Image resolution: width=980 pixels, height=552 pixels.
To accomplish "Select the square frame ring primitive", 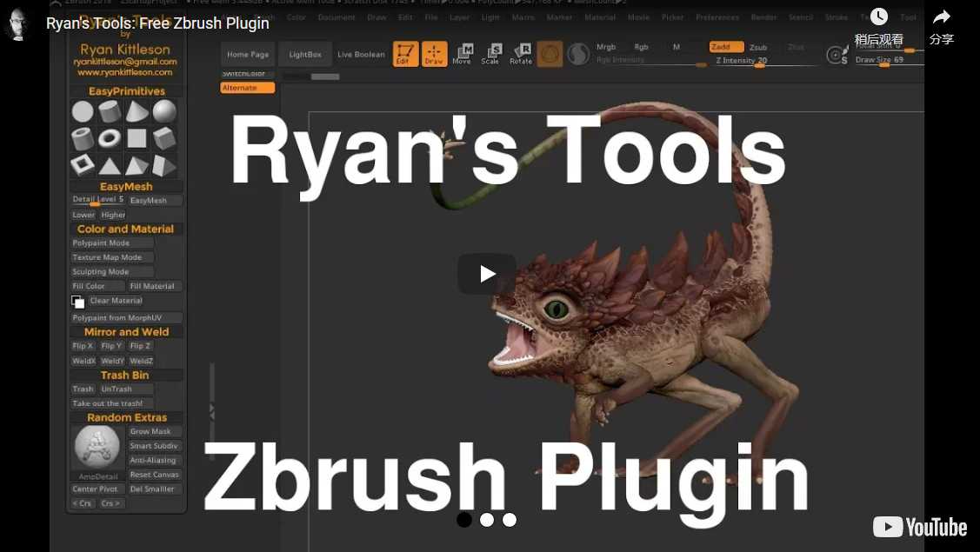I will pos(83,165).
